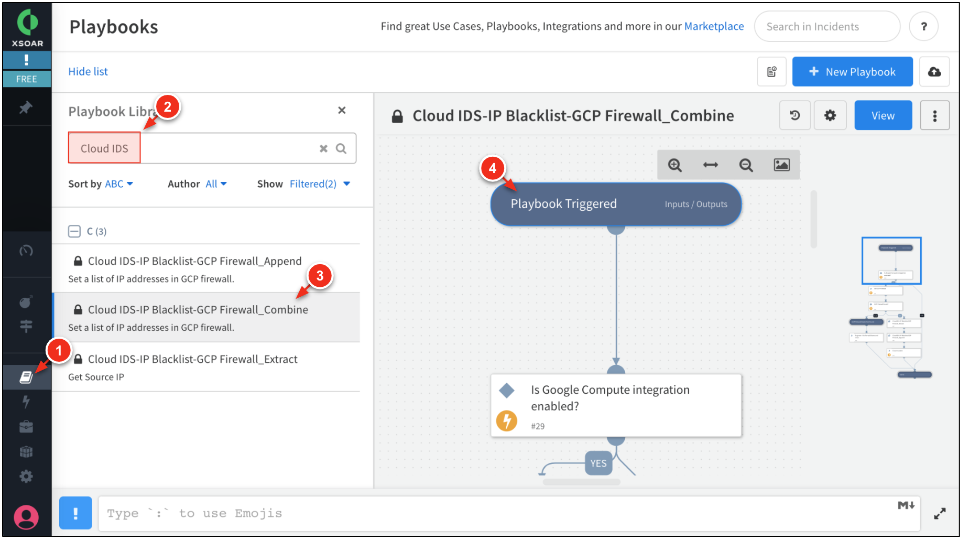Select Cloud IDS-IP Blacklist-GCP Firewall_Append playbook
Image resolution: width=980 pixels, height=540 pixels.
[194, 261]
